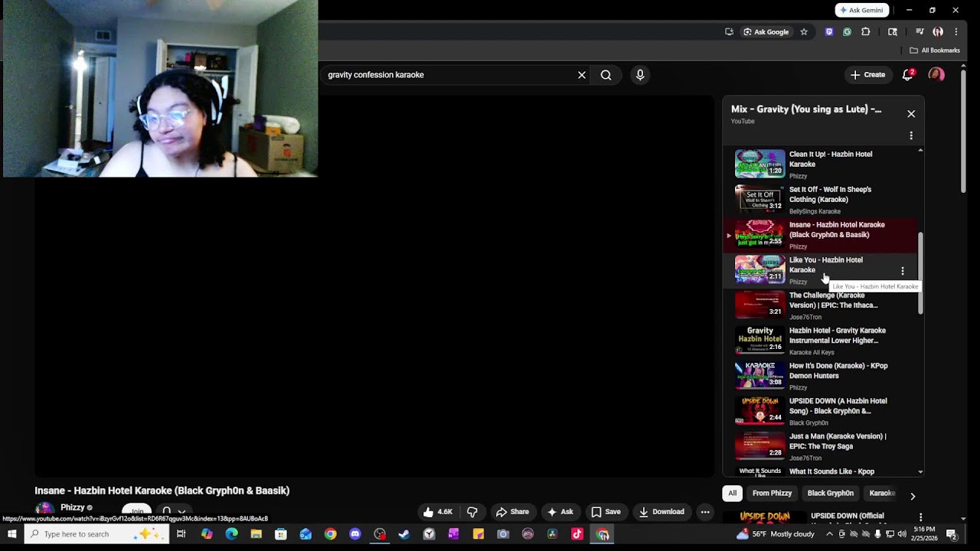Play How It's Done KPop Demon Hunters
980x551 pixels.
point(819,376)
